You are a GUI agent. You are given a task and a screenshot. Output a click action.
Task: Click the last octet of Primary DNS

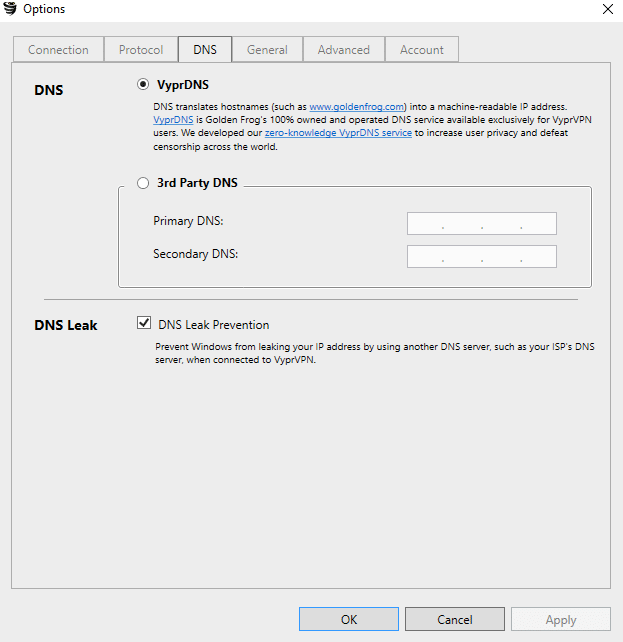(539, 224)
